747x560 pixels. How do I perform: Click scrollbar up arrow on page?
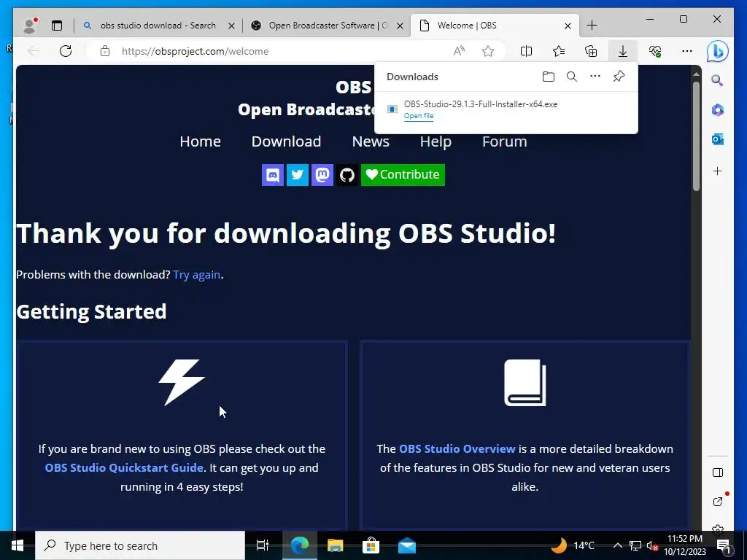coord(696,74)
